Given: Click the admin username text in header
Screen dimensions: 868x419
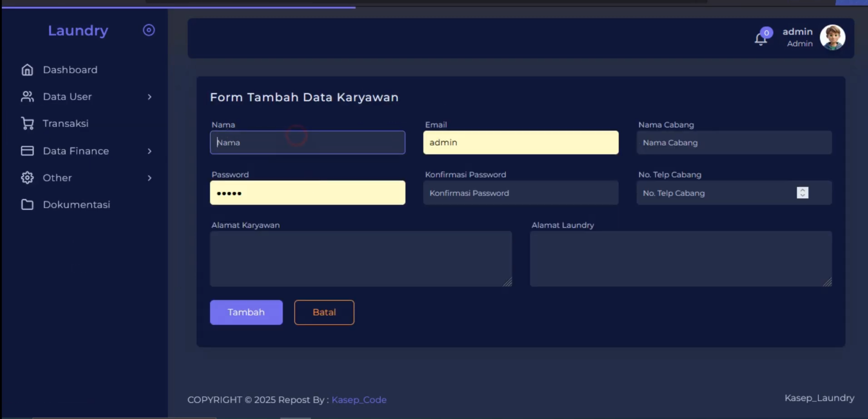Looking at the screenshot, I should pyautogui.click(x=798, y=32).
